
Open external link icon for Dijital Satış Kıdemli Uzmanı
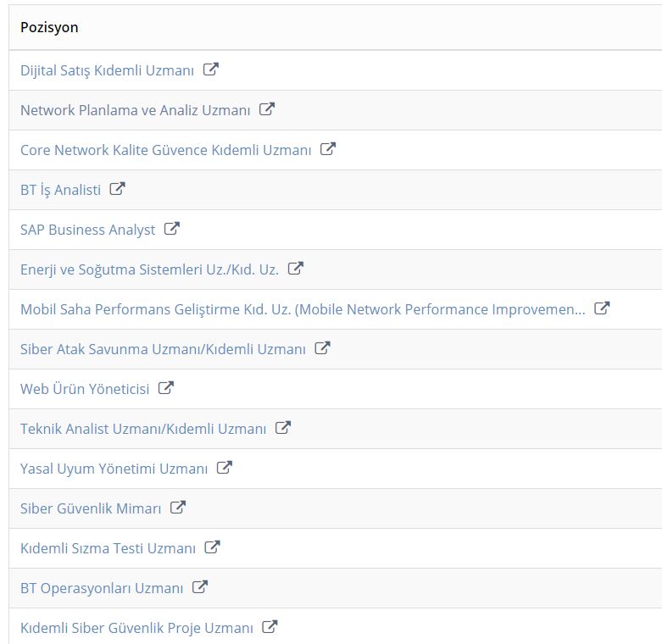coord(211,69)
